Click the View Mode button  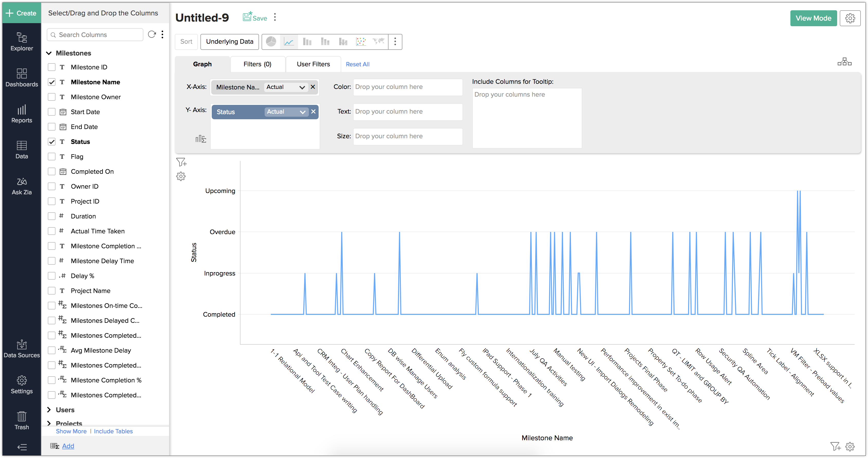tap(813, 18)
